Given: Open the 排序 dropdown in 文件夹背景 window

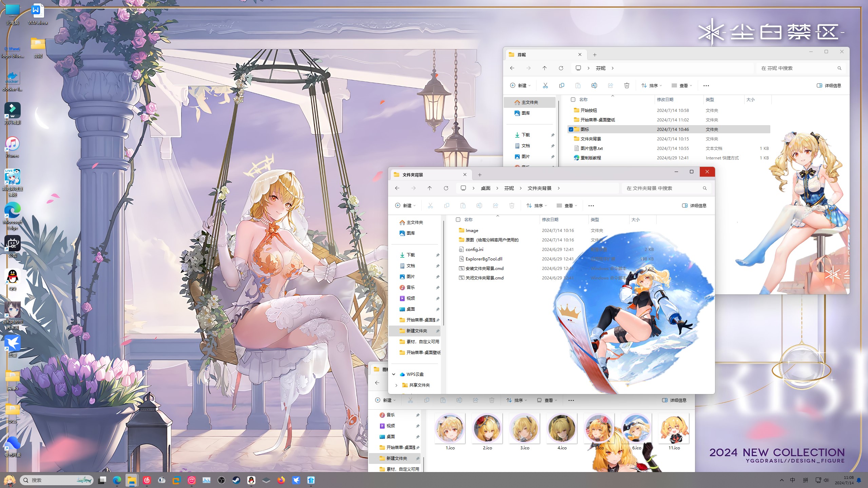Looking at the screenshot, I should tap(536, 206).
